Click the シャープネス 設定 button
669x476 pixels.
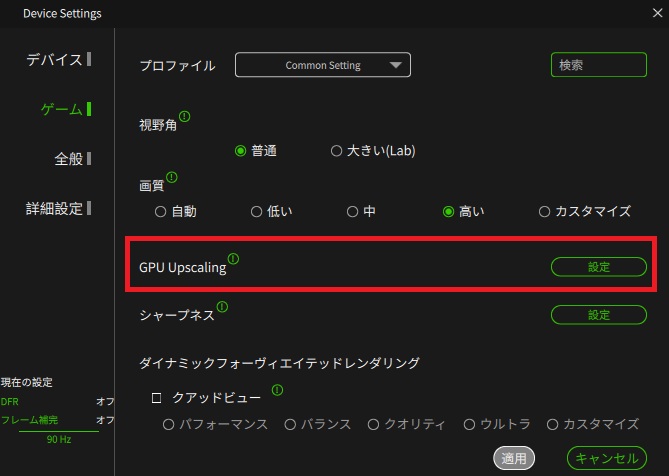click(x=598, y=315)
